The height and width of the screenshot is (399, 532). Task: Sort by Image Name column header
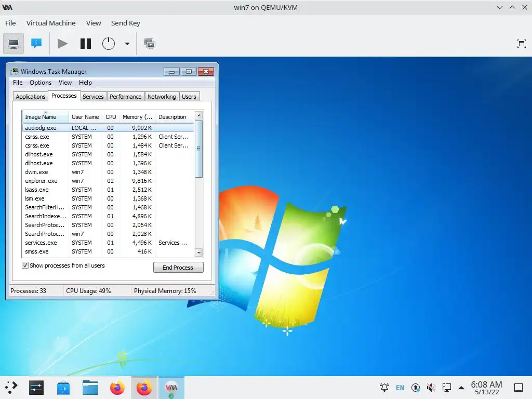(46, 117)
